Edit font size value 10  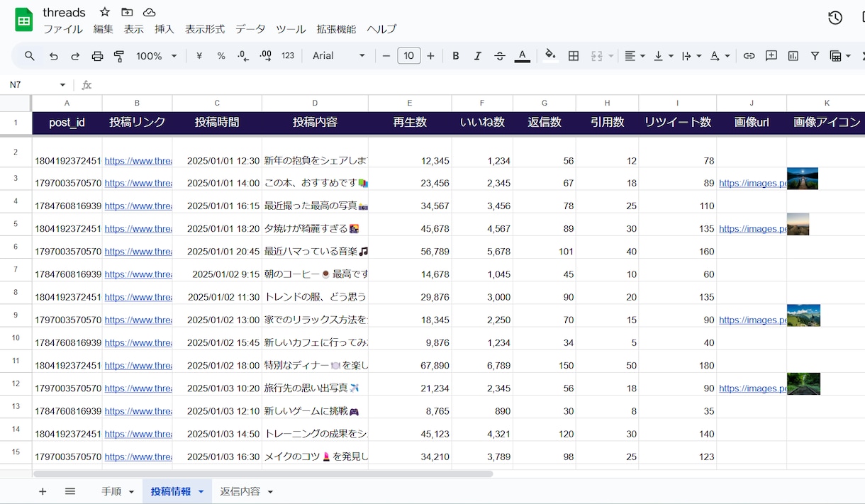409,56
